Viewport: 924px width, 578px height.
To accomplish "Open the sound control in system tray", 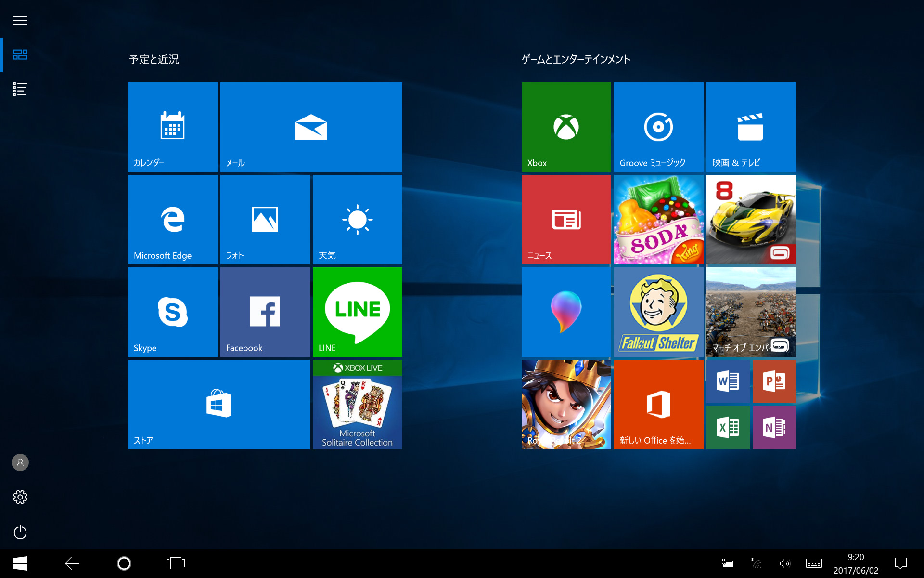I will [x=784, y=563].
